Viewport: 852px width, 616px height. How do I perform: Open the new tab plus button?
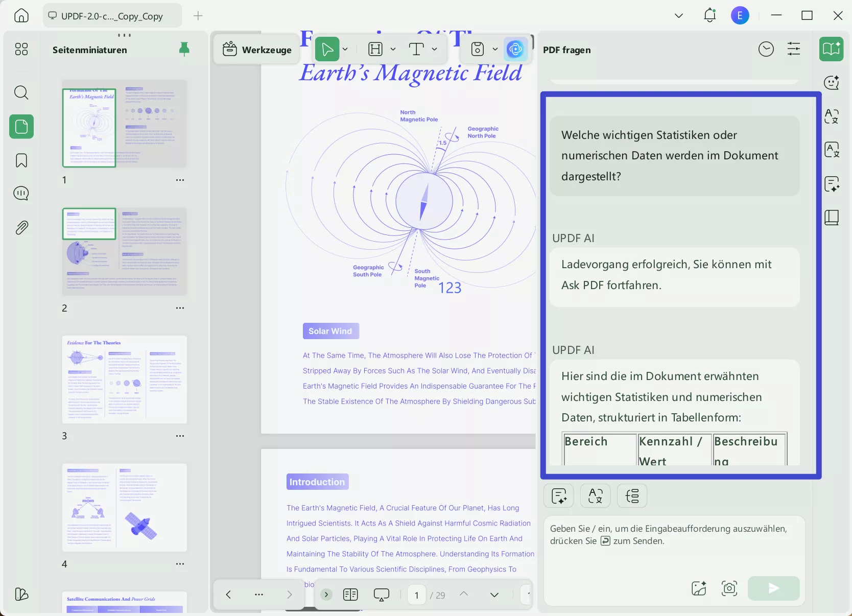pos(198,16)
